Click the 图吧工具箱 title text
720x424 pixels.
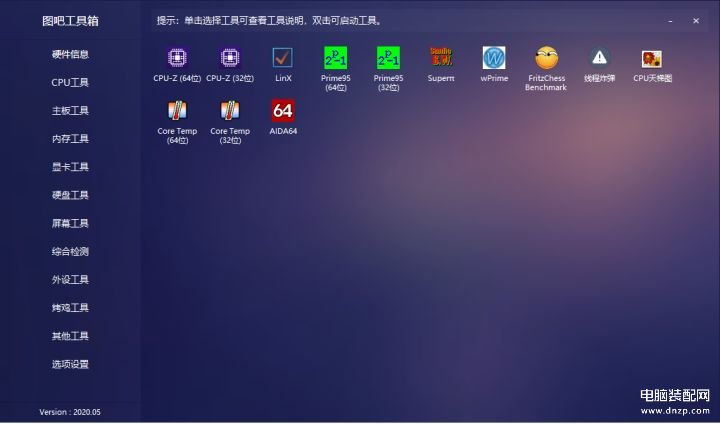coord(70,21)
